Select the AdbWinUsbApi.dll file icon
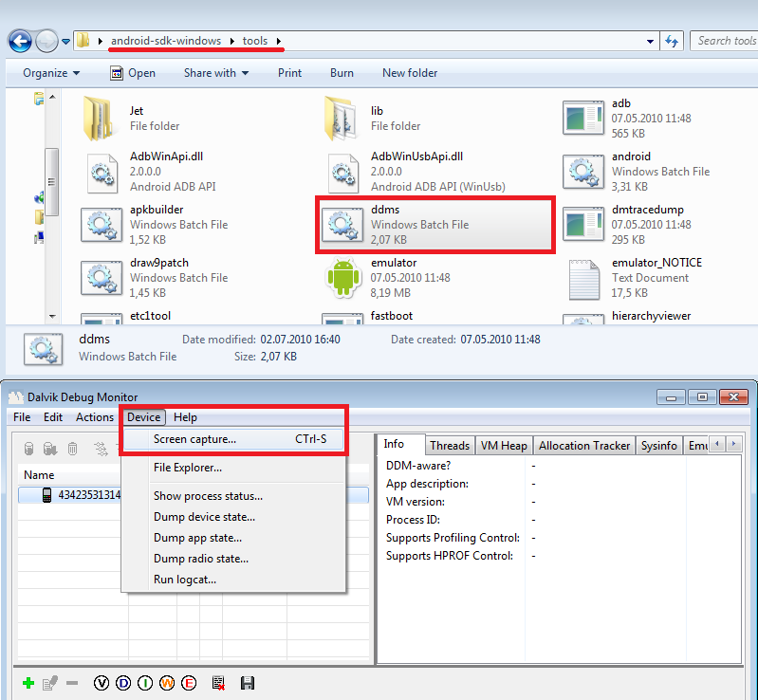 342,172
